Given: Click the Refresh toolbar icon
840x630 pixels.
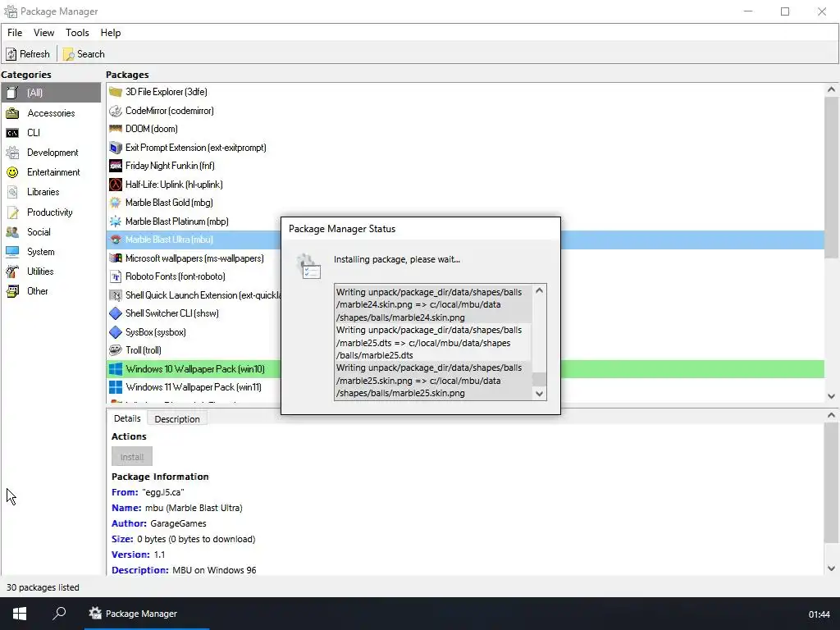Looking at the screenshot, I should 11,54.
